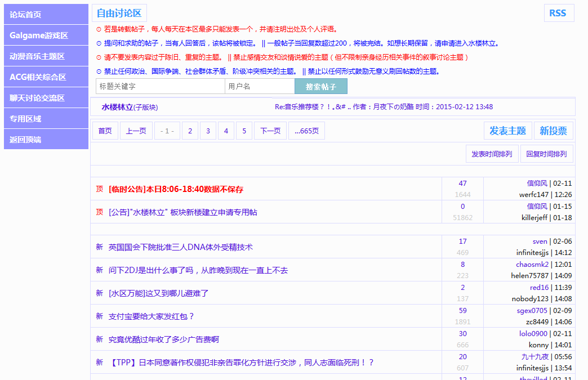The width and height of the screenshot is (588, 380).
Task: Open thread 究竟优酷过年收了多少广告费啊
Action: [x=164, y=339]
